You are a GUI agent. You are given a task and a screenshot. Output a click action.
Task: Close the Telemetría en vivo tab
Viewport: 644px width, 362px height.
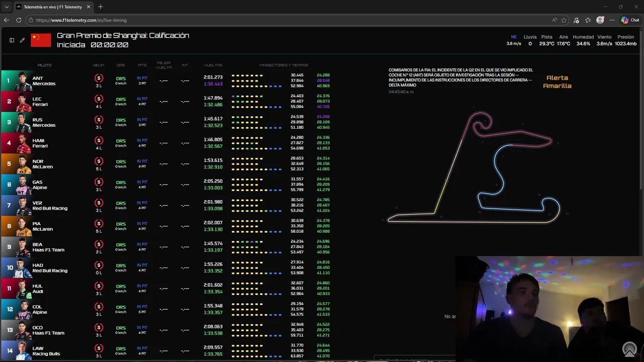click(x=89, y=7)
